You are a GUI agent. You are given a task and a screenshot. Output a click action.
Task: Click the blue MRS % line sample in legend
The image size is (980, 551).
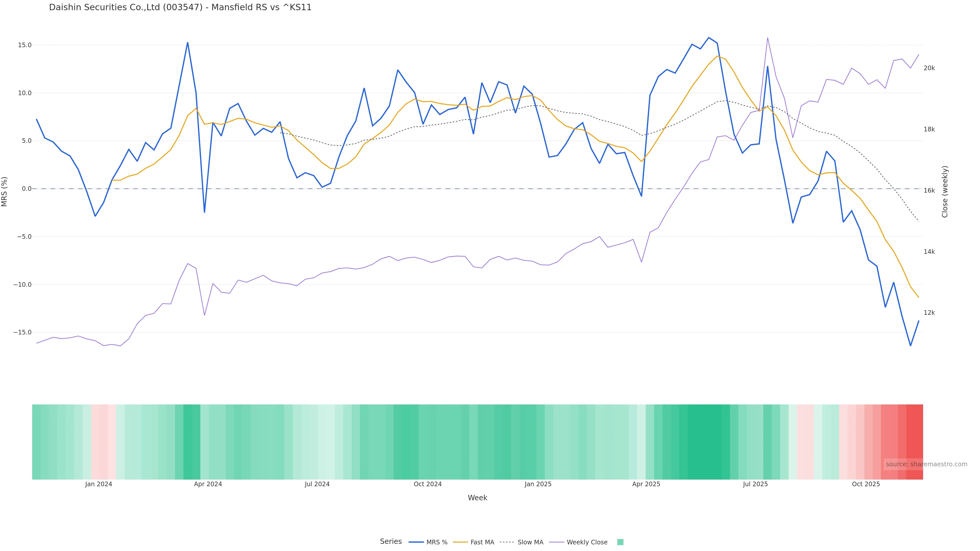click(x=416, y=542)
